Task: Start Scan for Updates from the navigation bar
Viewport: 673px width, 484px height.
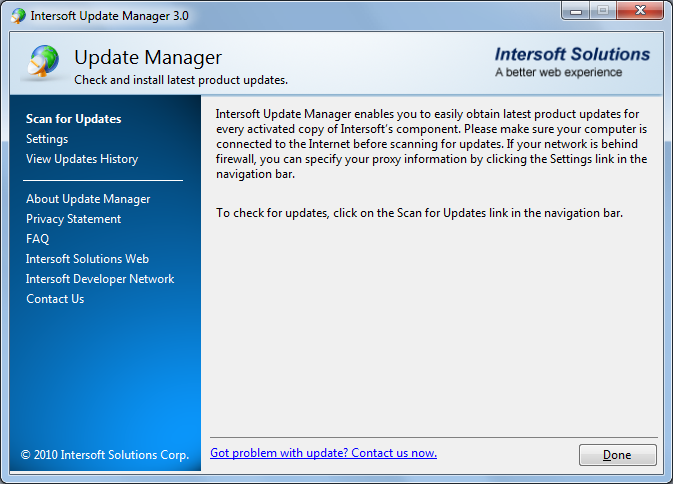Action: click(x=74, y=119)
